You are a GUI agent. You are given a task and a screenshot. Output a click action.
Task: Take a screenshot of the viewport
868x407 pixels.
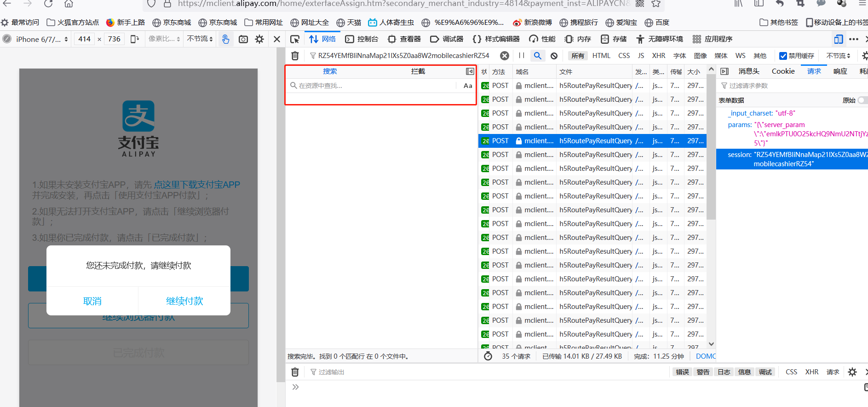(x=243, y=39)
